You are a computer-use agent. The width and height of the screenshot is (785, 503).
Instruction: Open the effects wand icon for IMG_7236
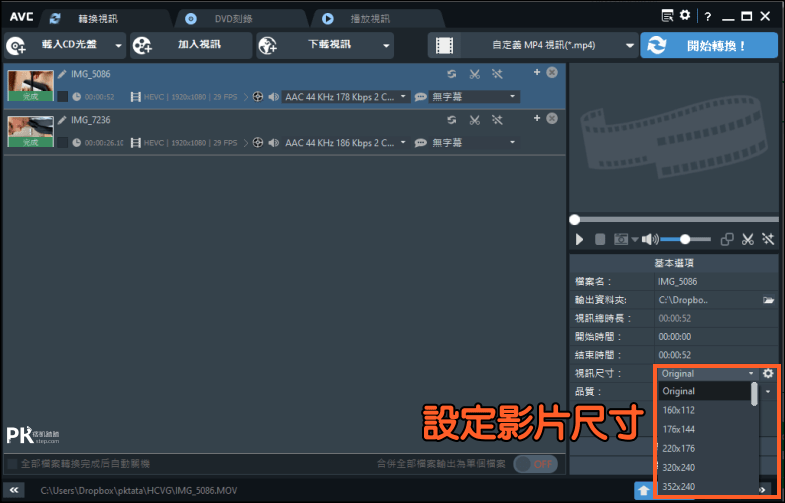point(497,120)
